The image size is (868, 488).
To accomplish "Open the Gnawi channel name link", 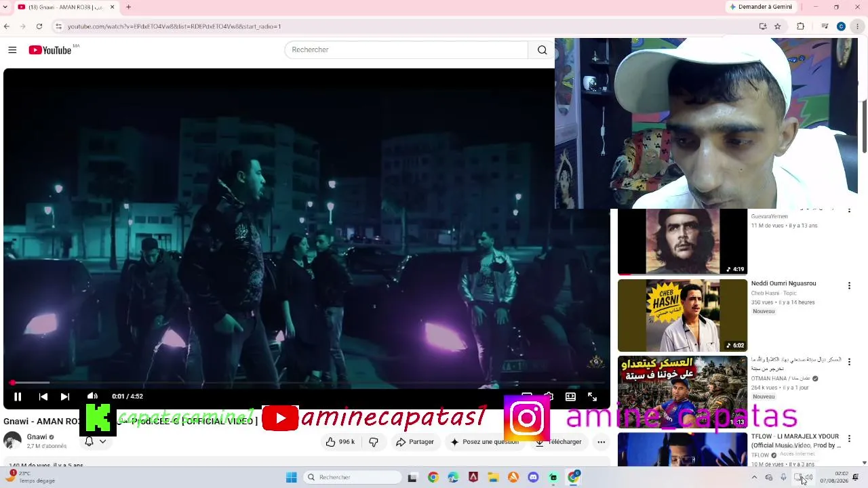I will coord(37,437).
